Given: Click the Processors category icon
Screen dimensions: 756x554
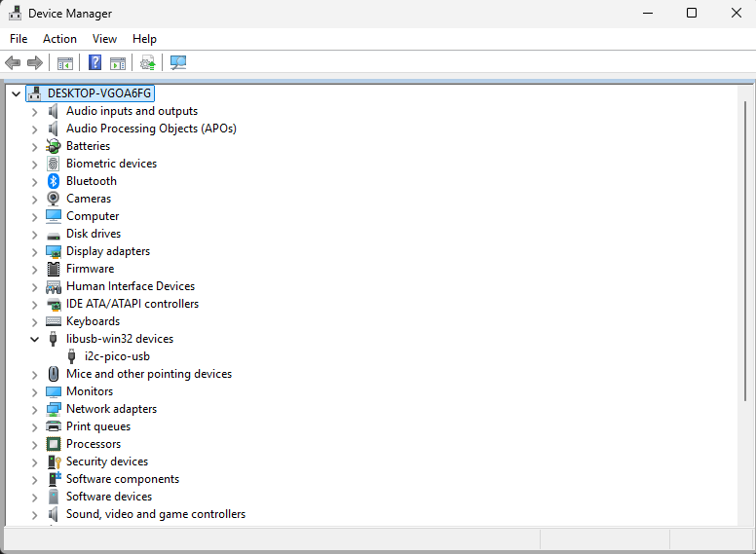Looking at the screenshot, I should 53,444.
